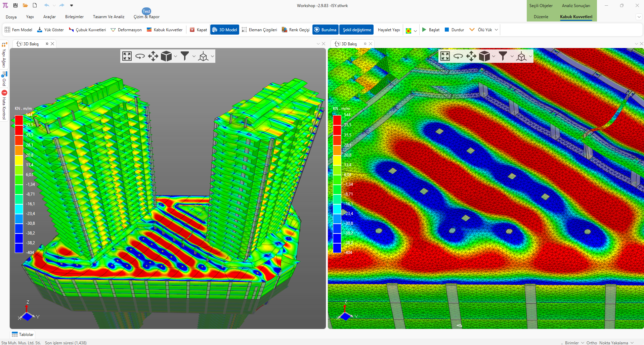Image resolution: width=644 pixels, height=345 pixels.
Task: Toggle the Burulma option off
Action: pyautogui.click(x=325, y=30)
